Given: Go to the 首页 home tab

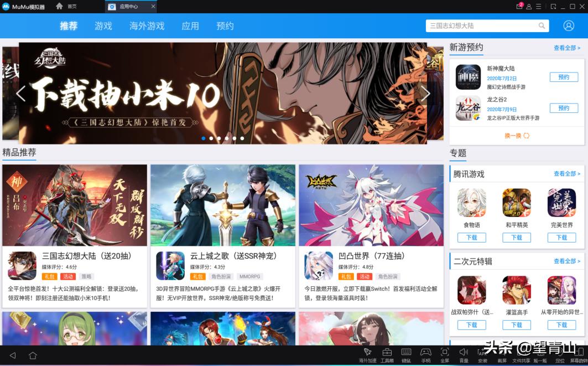Looking at the screenshot, I should coord(66,7).
